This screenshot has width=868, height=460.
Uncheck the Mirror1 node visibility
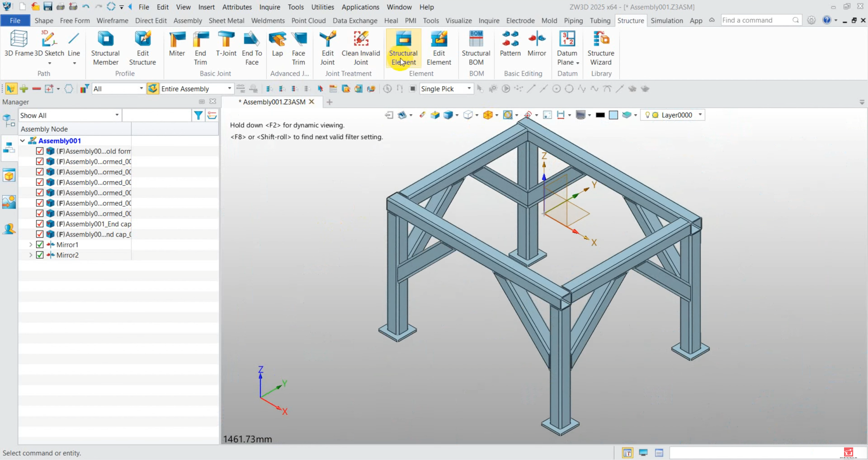pyautogui.click(x=39, y=244)
